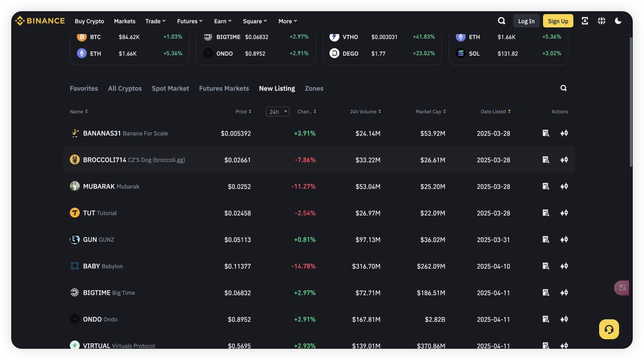Click GUN listing date 2025-03-31
The width and height of the screenshot is (644, 360).
point(494,240)
